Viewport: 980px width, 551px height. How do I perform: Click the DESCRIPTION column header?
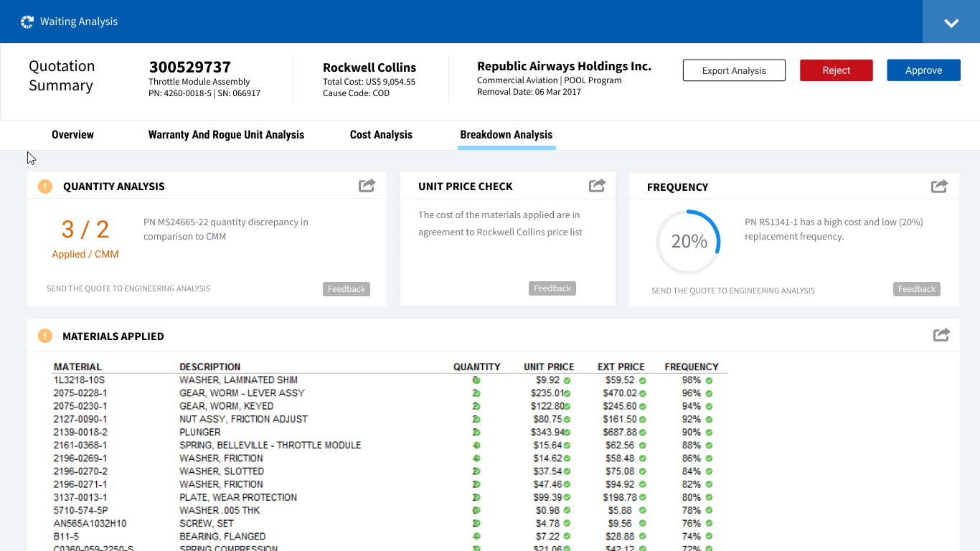210,367
